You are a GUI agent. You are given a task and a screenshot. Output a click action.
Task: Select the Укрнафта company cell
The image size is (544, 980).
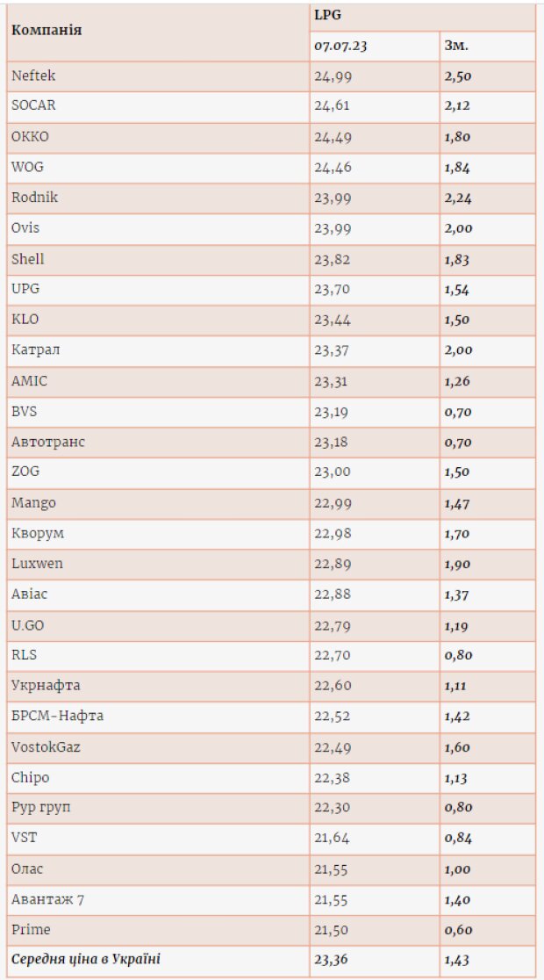tap(159, 686)
